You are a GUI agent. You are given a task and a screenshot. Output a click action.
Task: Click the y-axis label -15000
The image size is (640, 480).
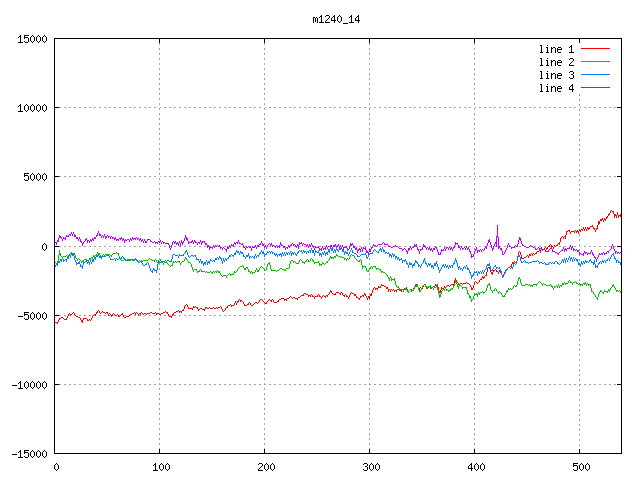pos(29,454)
